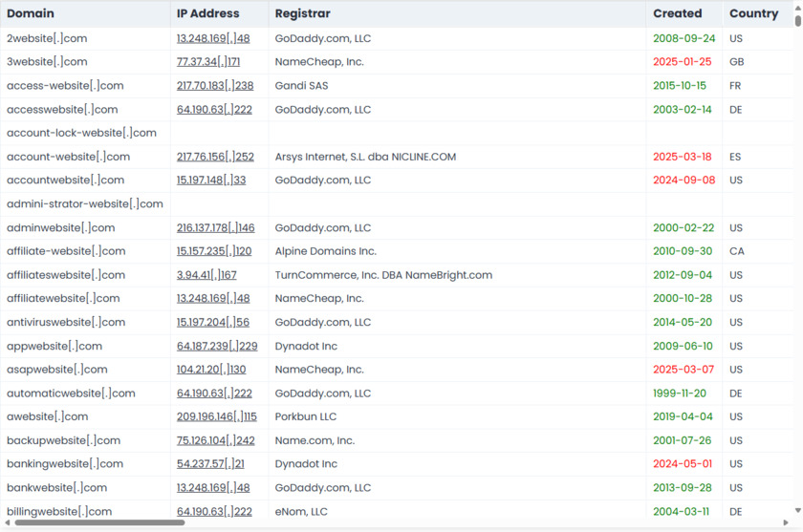This screenshot has width=803, height=532.
Task: Select domain affiliateswebsite[.]com
Action: click(66, 275)
